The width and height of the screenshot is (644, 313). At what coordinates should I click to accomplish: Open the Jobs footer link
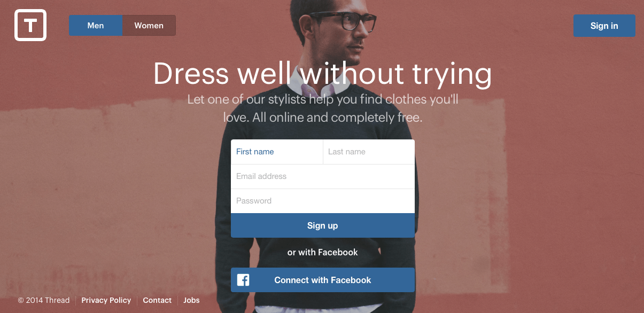coord(191,300)
